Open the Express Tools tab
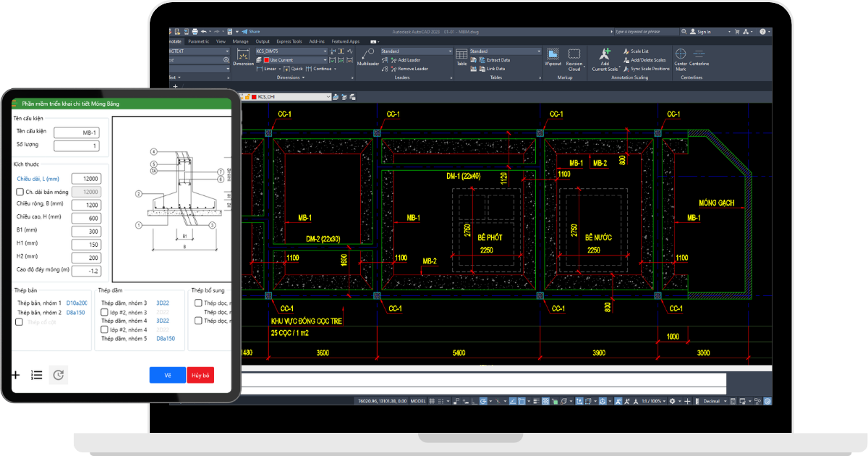868x456 pixels. click(289, 41)
